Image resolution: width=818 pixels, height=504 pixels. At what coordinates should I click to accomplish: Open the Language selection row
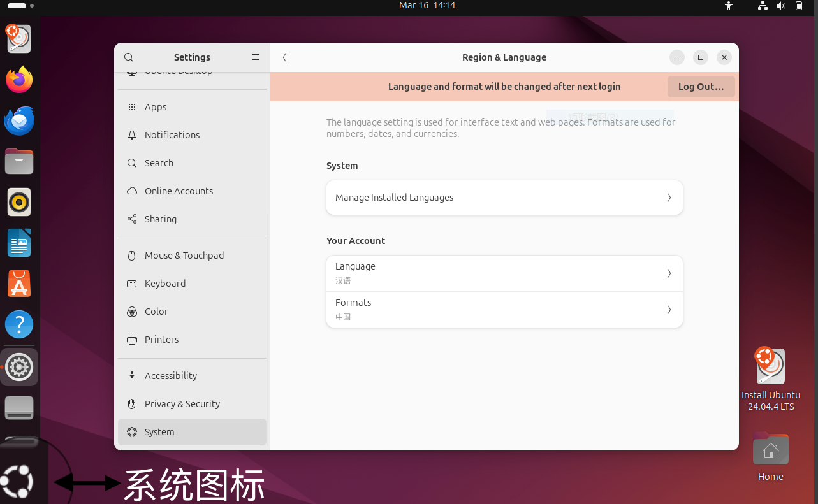coord(504,273)
